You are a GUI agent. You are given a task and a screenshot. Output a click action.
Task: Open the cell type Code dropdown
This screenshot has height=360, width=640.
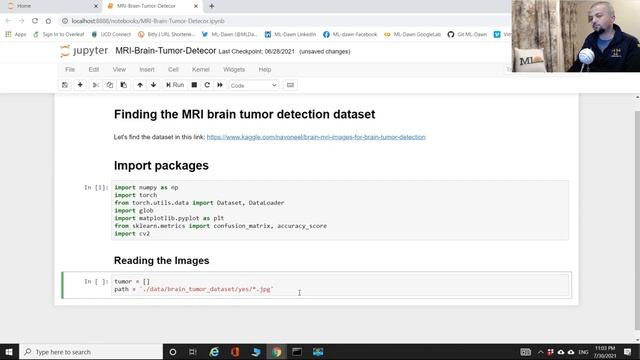(x=253, y=85)
